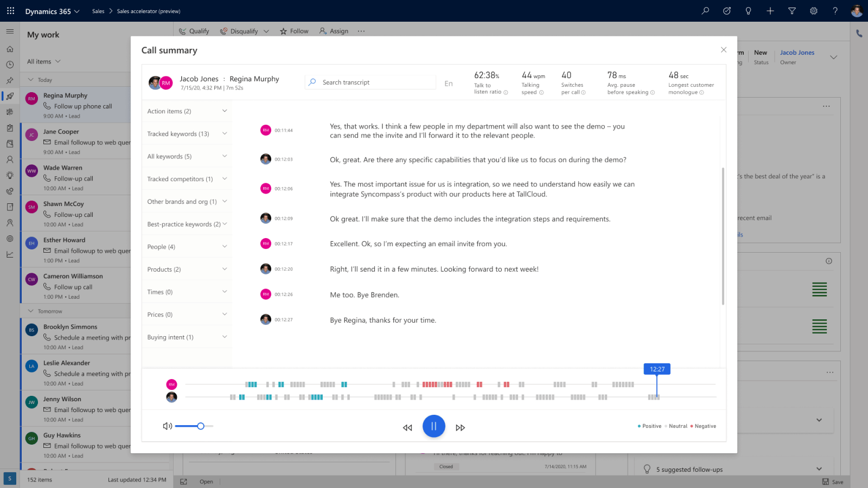Click the info icon next to Longest customer monologue

tap(701, 93)
